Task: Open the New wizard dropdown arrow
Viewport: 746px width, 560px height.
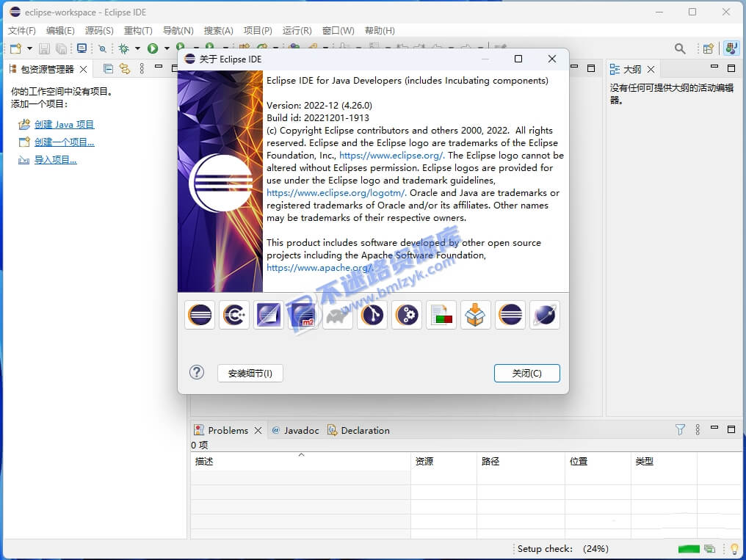Action: point(29,48)
